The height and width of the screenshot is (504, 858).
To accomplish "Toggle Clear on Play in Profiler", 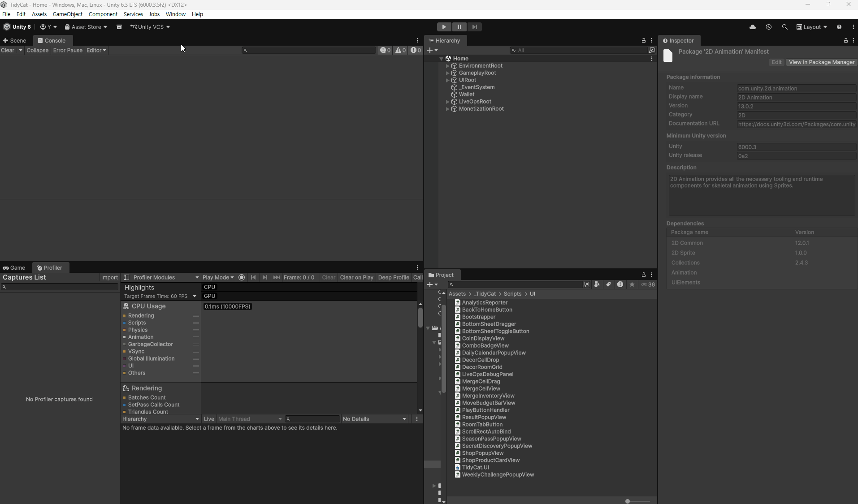I will tap(356, 277).
